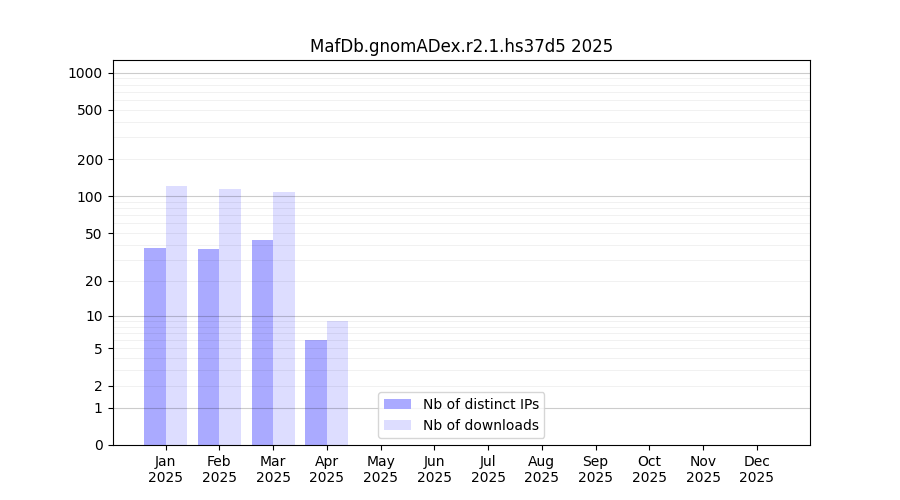Click the 'May 2025' x-axis label

pos(380,469)
